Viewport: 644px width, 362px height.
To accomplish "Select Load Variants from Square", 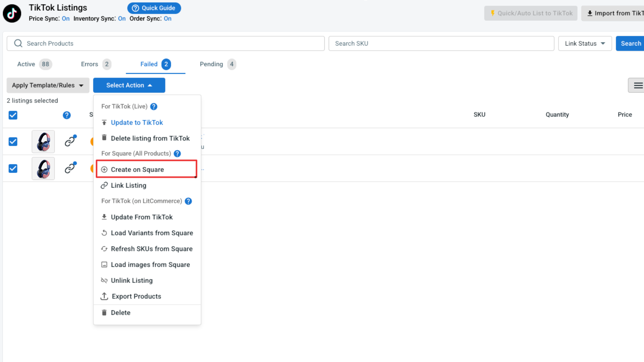I will (147, 233).
